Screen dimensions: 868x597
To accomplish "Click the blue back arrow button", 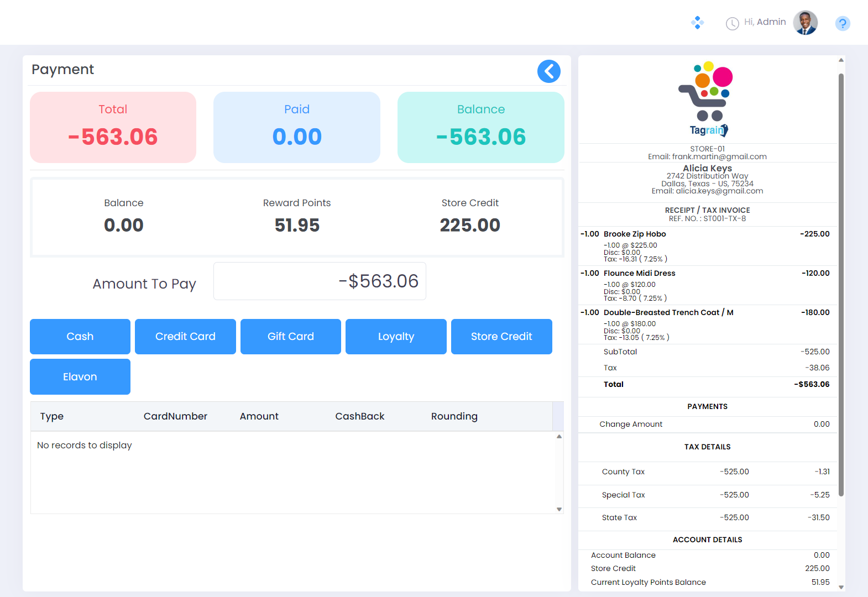I will (548, 71).
